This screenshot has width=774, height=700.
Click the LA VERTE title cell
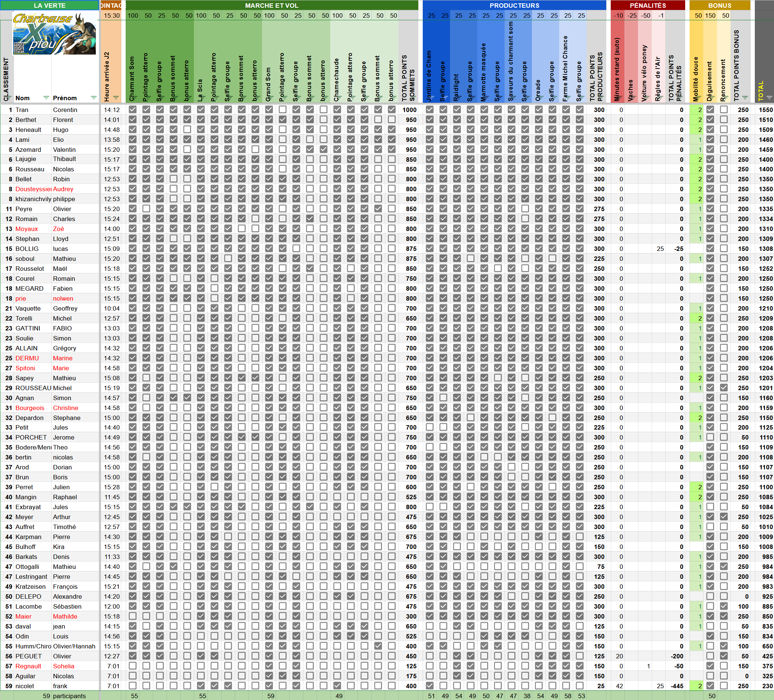tap(49, 6)
